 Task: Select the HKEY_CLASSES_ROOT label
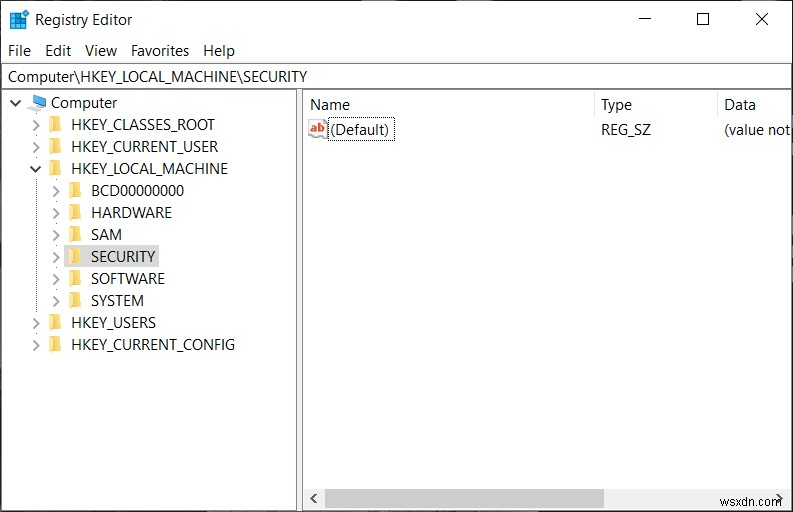[143, 124]
